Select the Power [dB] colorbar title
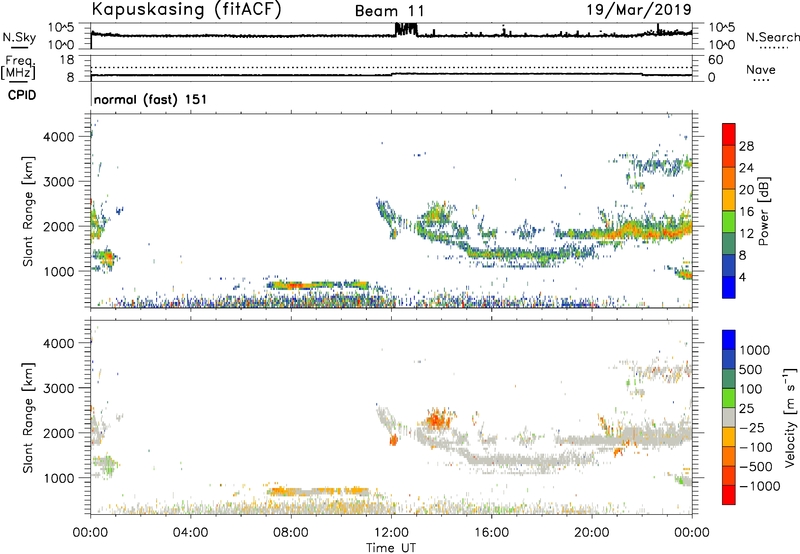This screenshot has height=554, width=800. click(763, 211)
